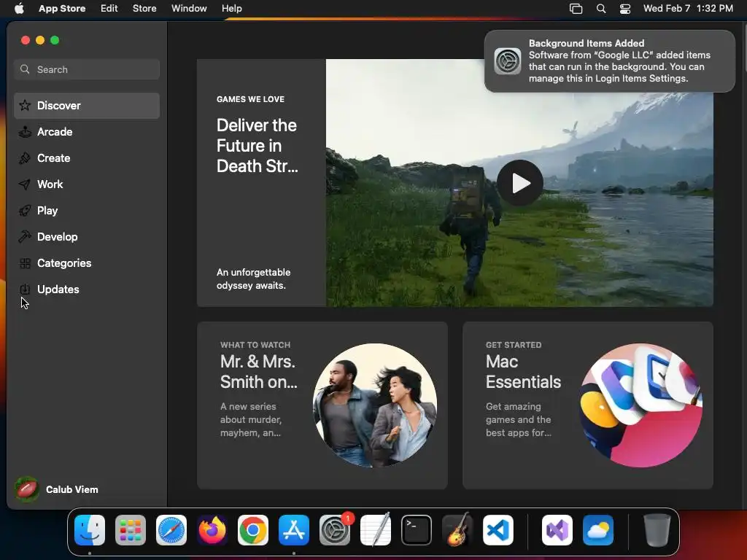Click the App Store dock icon
Image resolution: width=747 pixels, height=560 pixels.
coord(294,530)
